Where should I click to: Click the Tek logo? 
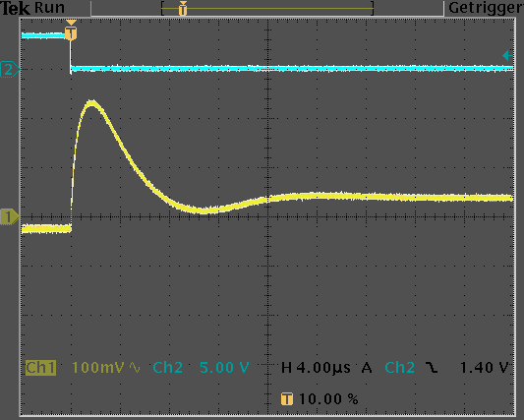click(15, 8)
